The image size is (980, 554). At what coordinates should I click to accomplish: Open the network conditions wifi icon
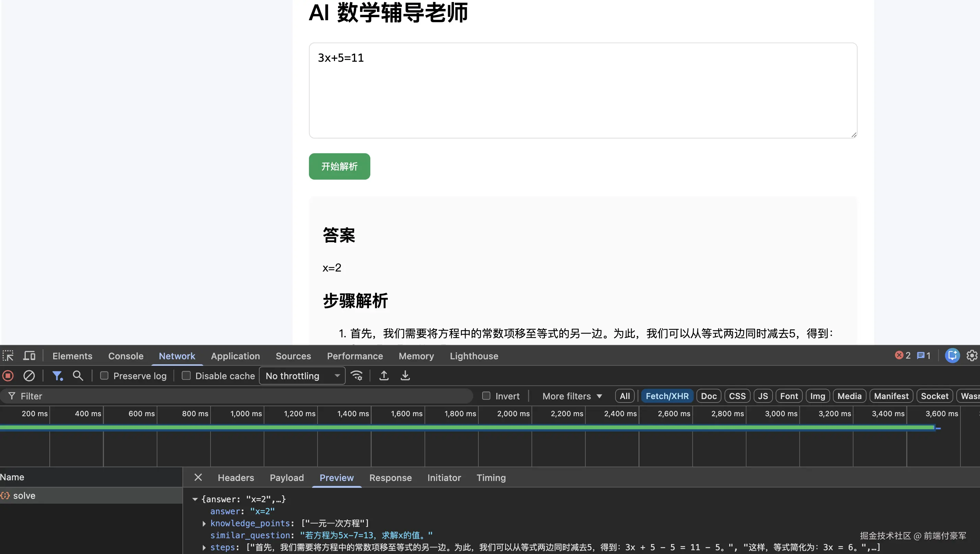tap(357, 376)
